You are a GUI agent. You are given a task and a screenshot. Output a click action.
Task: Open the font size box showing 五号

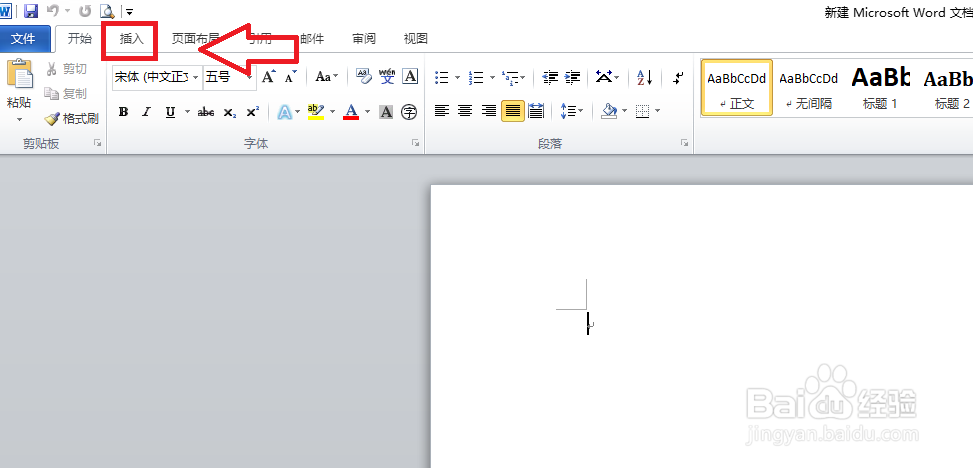230,77
